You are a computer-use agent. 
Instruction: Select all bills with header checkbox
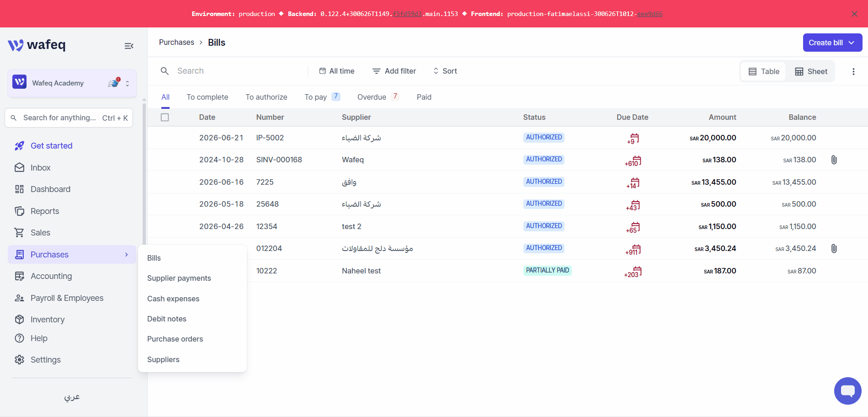[x=165, y=118]
